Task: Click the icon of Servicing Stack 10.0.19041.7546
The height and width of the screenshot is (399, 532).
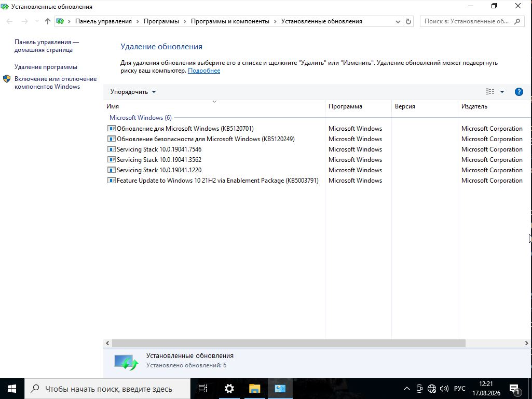Action: tap(111, 149)
